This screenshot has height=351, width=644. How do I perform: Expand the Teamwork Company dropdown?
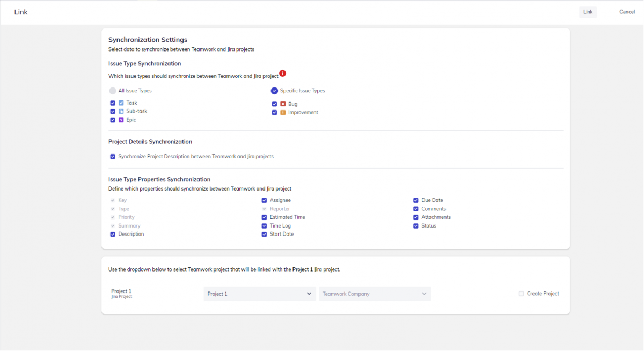(375, 294)
